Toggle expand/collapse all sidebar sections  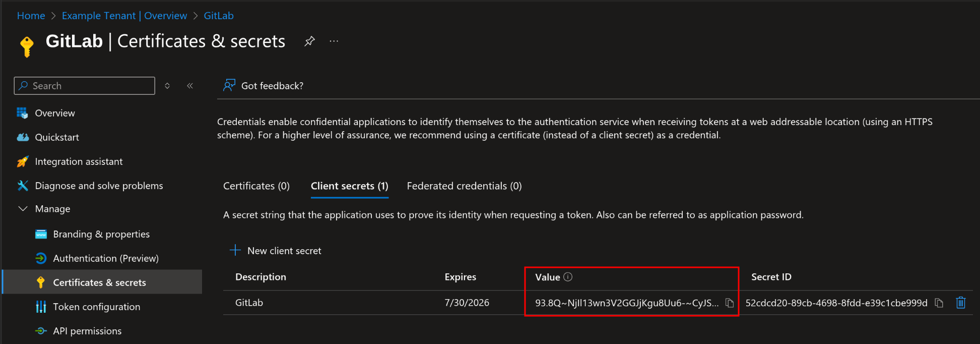pos(167,86)
